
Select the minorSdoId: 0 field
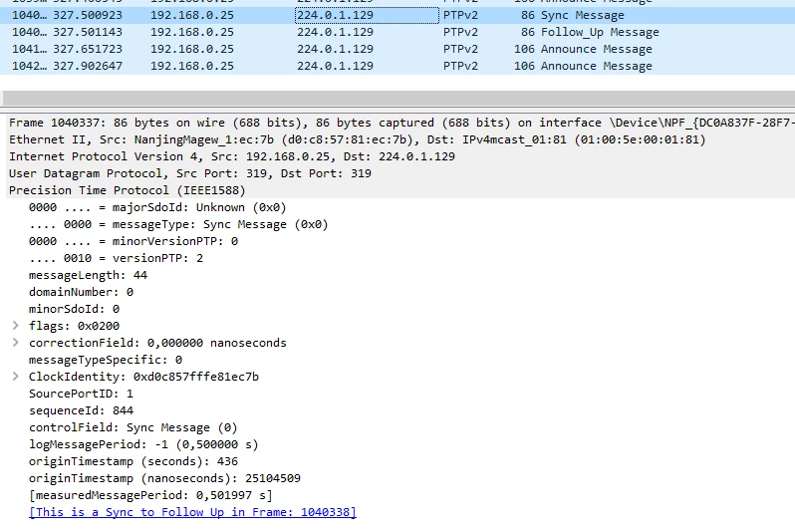[x=74, y=309]
